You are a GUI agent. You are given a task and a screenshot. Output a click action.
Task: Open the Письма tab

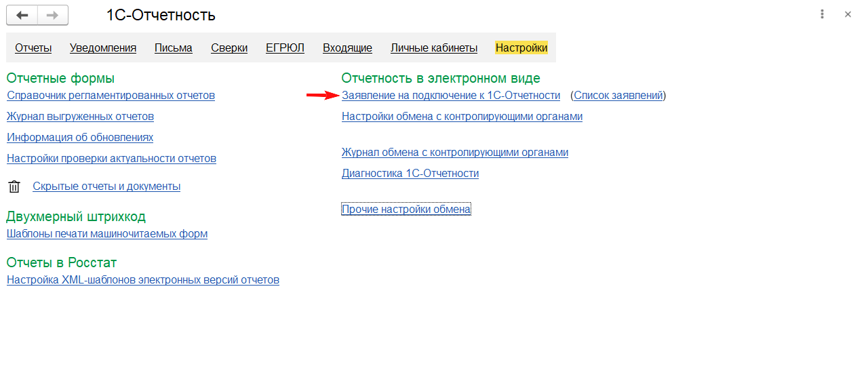click(x=174, y=48)
